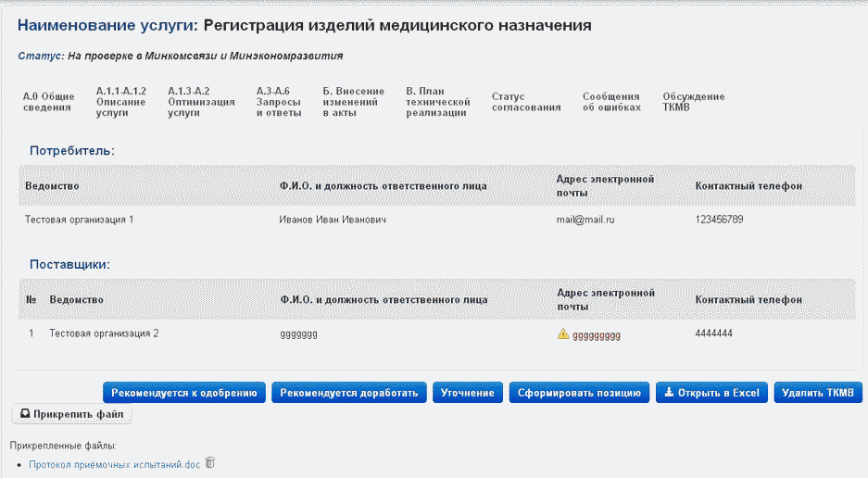
Task: Open Протокол приёмочных испытаний.doc file link
Action: point(114,463)
